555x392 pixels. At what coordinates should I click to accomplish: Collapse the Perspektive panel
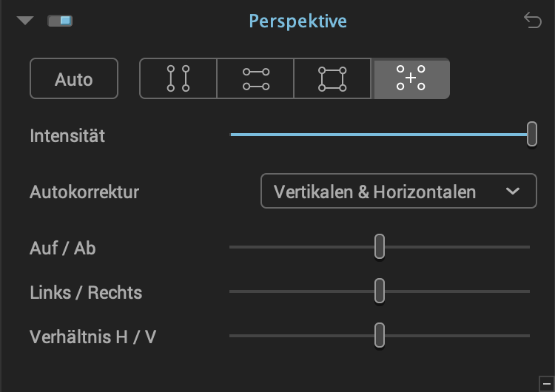pyautogui.click(x=24, y=21)
